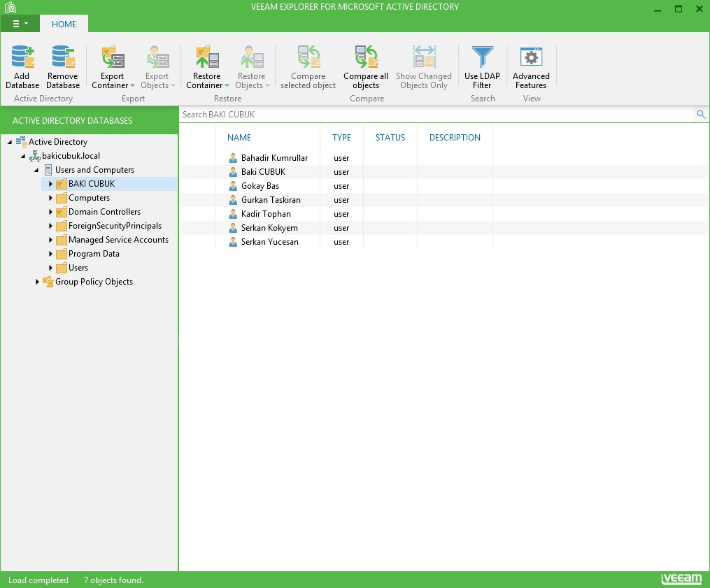This screenshot has width=710, height=588.
Task: Open the Export Objects dropdown arrow
Action: (x=173, y=86)
